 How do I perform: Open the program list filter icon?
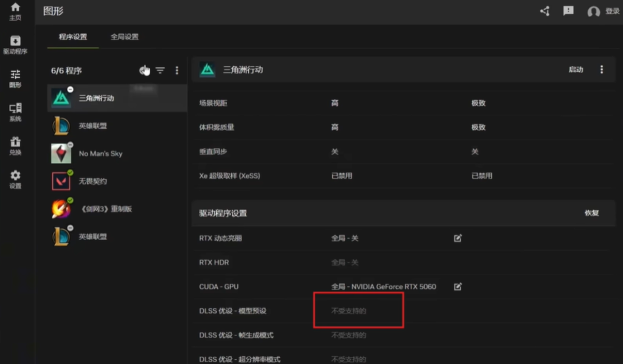pyautogui.click(x=160, y=70)
